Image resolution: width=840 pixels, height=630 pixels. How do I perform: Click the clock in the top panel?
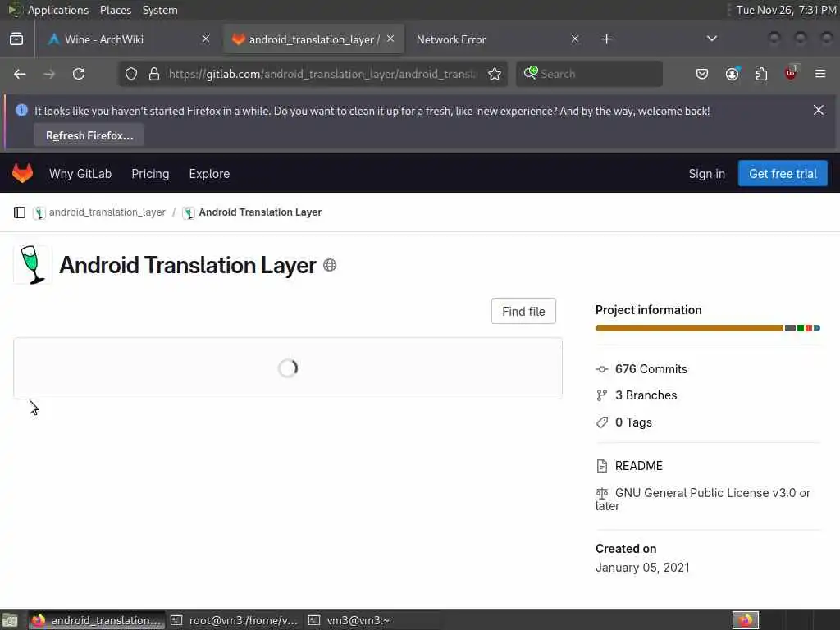[786, 10]
